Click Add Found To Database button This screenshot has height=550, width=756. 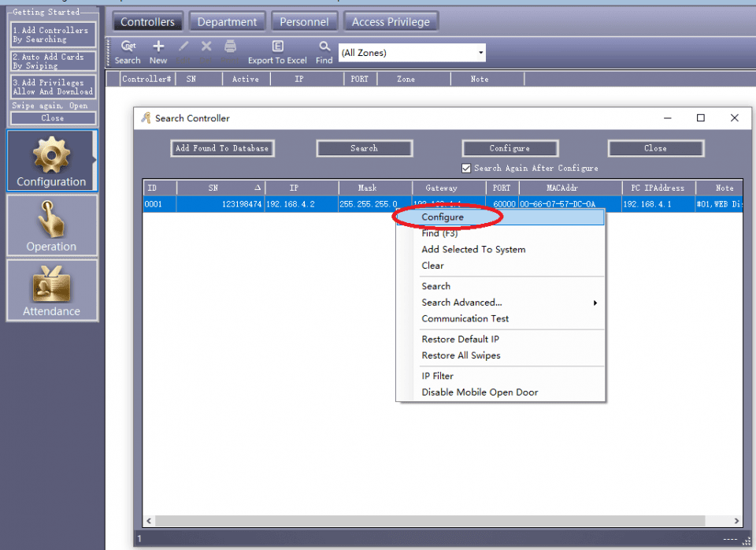coord(221,148)
